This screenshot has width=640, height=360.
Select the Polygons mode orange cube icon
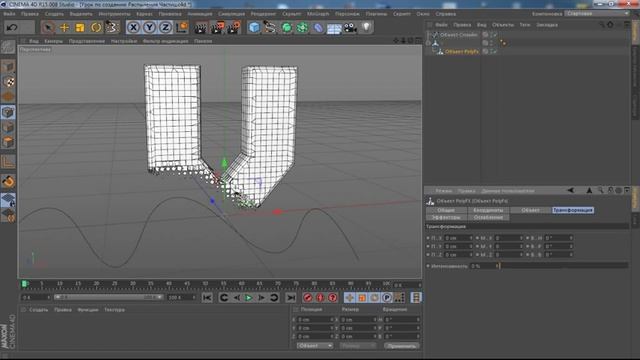pyautogui.click(x=8, y=142)
